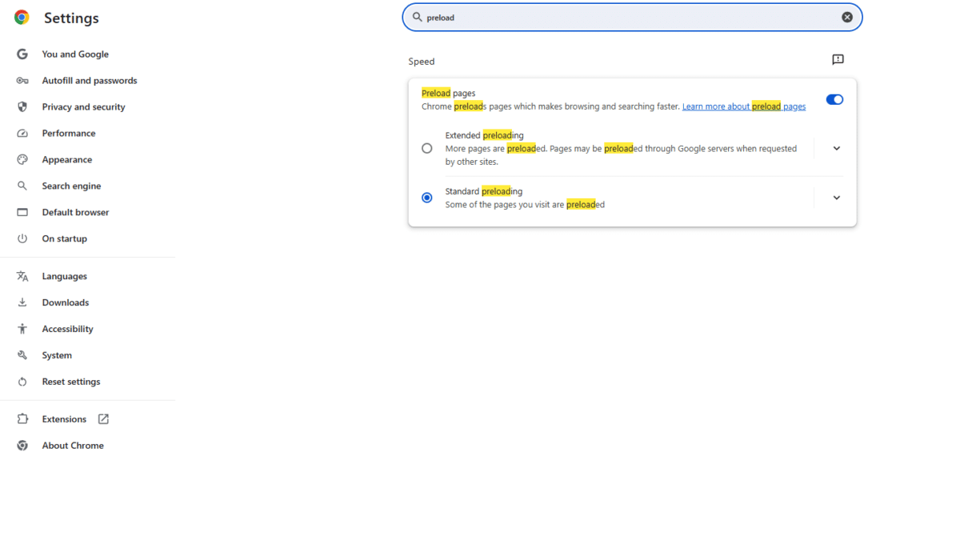Click the download arrow icon for Downloads
This screenshot has width=960, height=560.
coord(22,303)
